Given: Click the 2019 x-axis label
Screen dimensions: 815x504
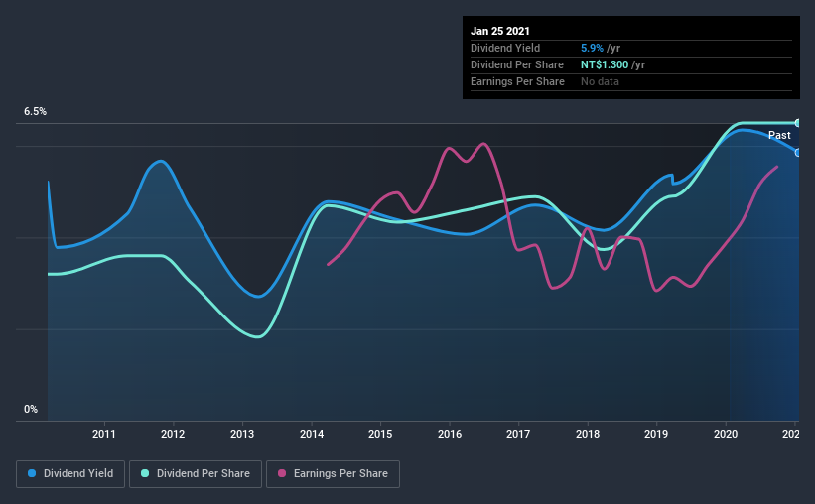Looking at the screenshot, I should [x=656, y=434].
